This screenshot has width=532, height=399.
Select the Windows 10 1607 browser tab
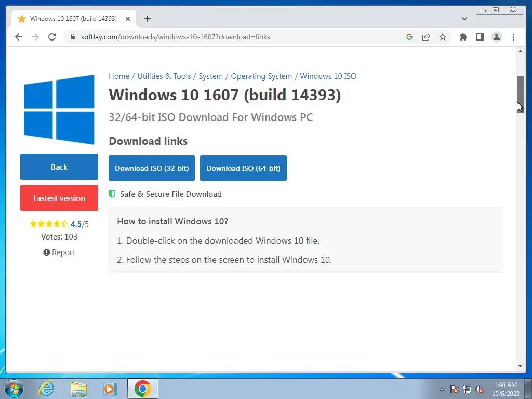pyautogui.click(x=74, y=19)
